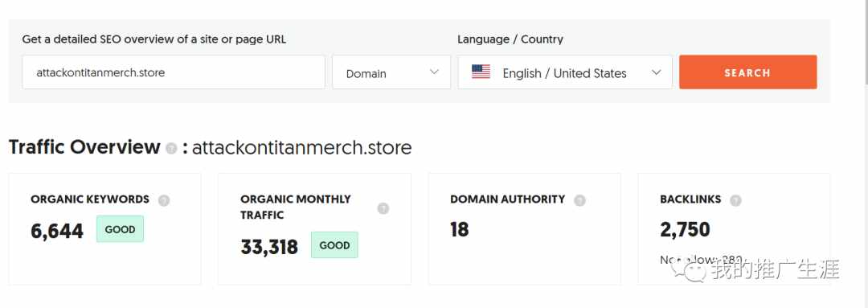The height and width of the screenshot is (308, 868).
Task: Click the Domain Authority card showing 18
Action: [524, 228]
